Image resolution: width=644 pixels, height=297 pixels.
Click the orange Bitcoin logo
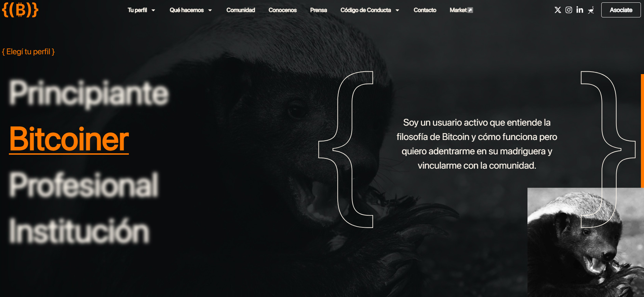[20, 10]
